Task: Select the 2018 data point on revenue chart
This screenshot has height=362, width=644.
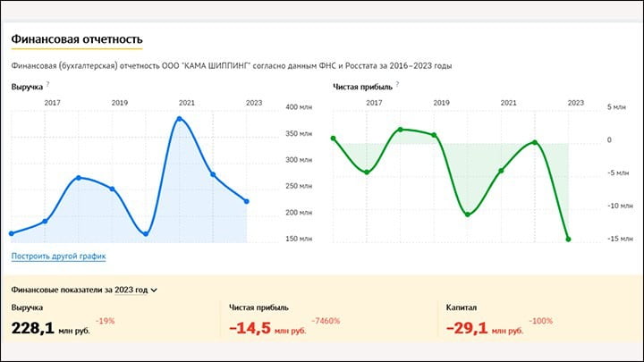Action: point(79,178)
